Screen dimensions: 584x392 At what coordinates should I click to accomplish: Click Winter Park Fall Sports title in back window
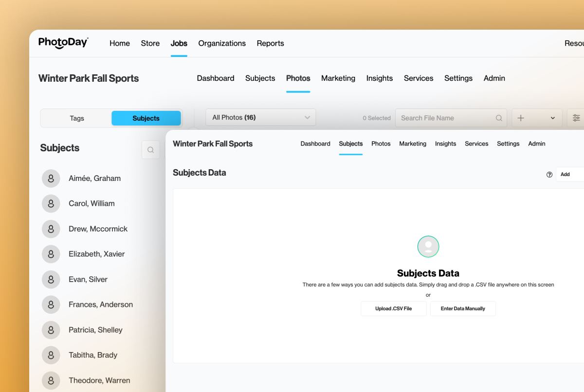89,78
